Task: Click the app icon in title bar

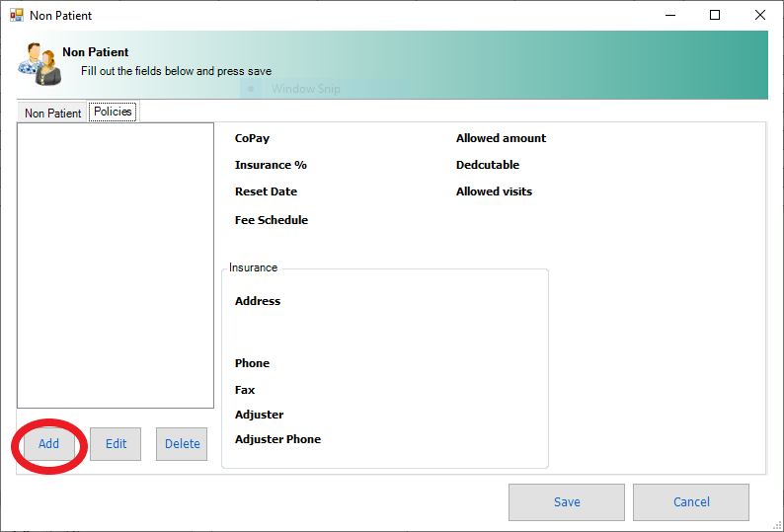Action: (16, 16)
